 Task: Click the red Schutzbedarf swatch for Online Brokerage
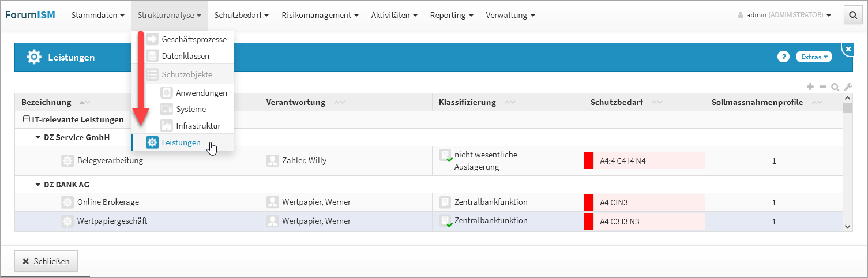589,202
